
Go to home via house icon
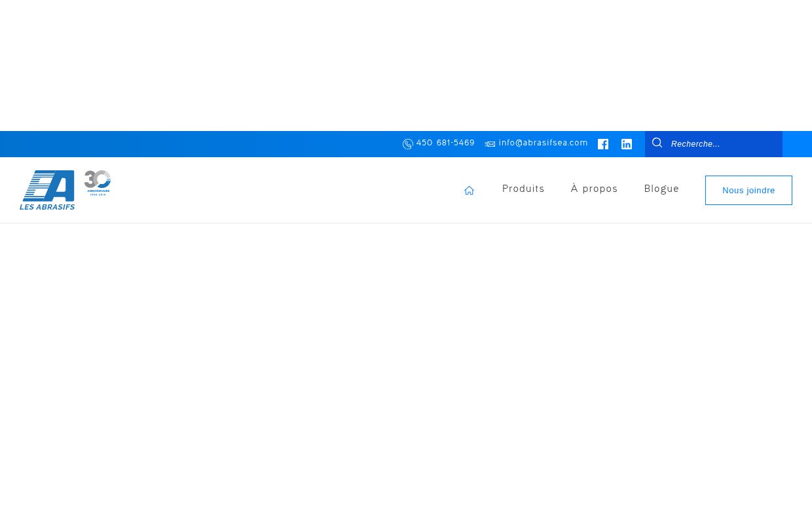click(469, 191)
